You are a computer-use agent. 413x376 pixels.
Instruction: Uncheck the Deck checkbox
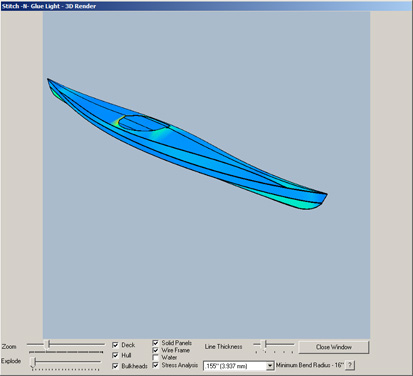[x=115, y=345]
